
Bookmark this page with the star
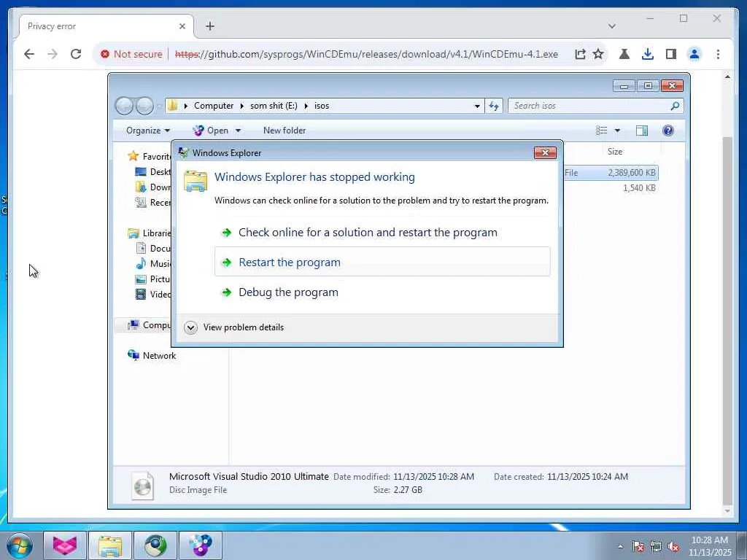tap(598, 54)
